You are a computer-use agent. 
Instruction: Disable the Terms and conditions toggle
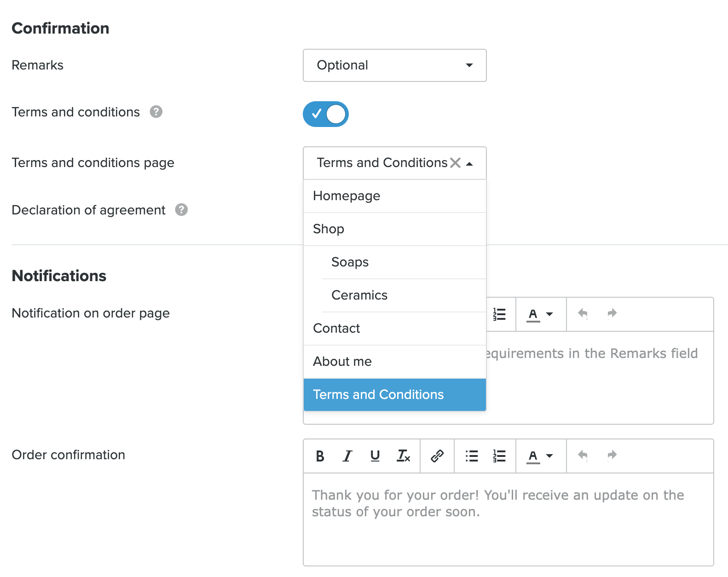click(x=326, y=114)
